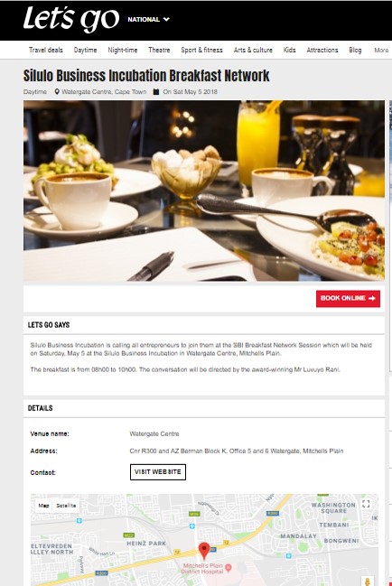The width and height of the screenshot is (392, 586).
Task: Click the Let's go logo
Action: click(71, 19)
